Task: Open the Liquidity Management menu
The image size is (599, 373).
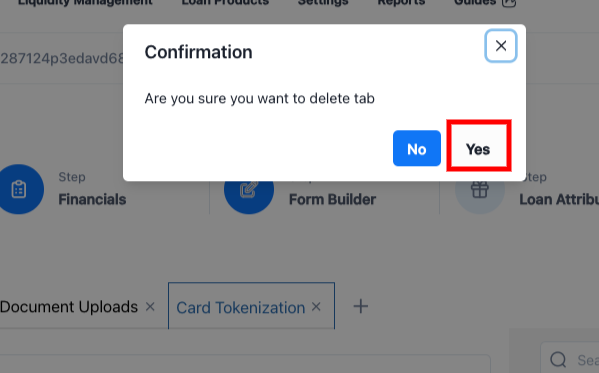Action: (x=85, y=2)
